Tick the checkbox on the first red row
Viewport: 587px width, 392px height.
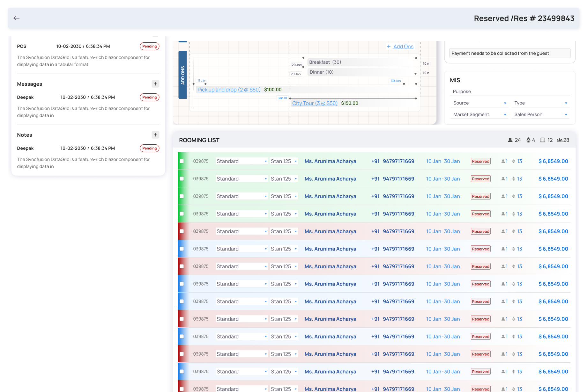(182, 231)
